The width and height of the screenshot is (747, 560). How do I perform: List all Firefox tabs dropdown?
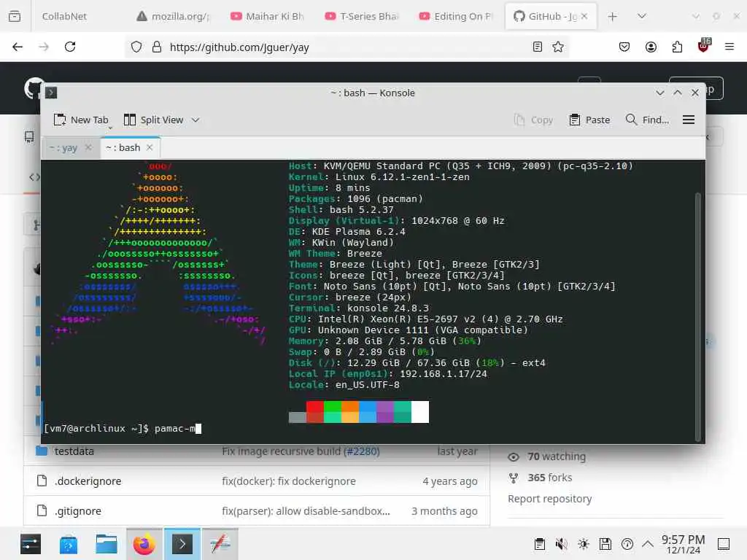click(642, 16)
